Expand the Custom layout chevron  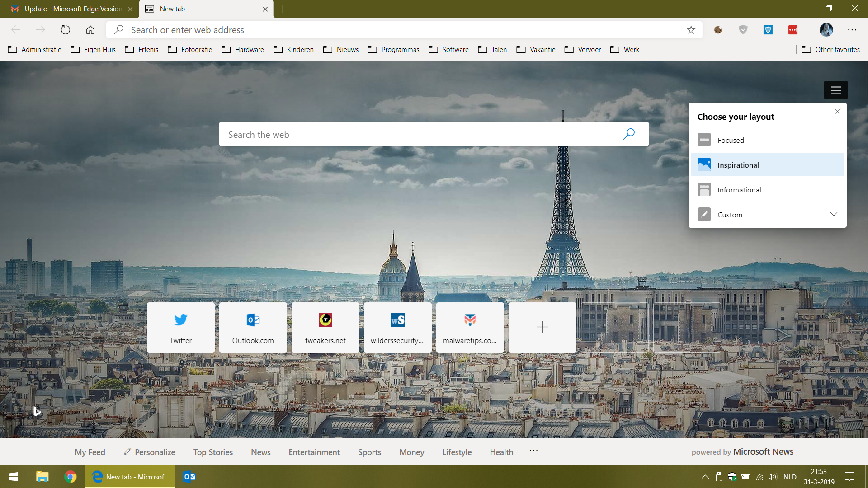tap(834, 214)
